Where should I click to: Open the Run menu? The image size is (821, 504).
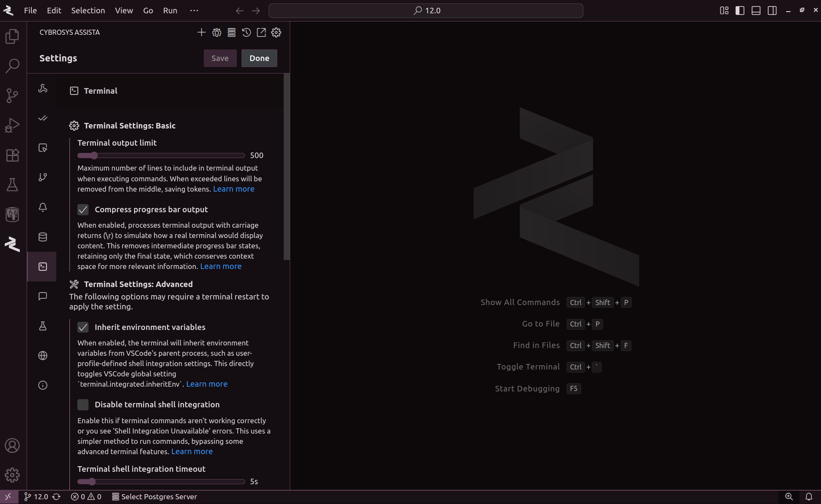[170, 10]
